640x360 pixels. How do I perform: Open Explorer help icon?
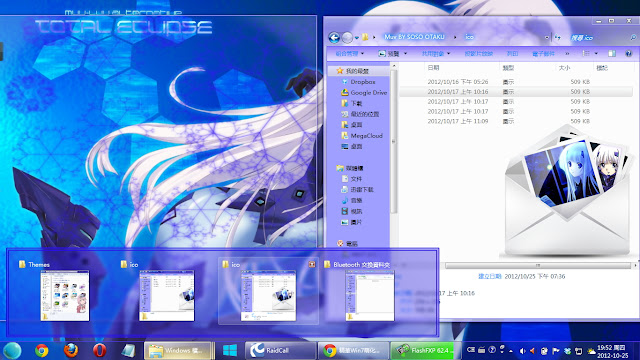click(629, 53)
